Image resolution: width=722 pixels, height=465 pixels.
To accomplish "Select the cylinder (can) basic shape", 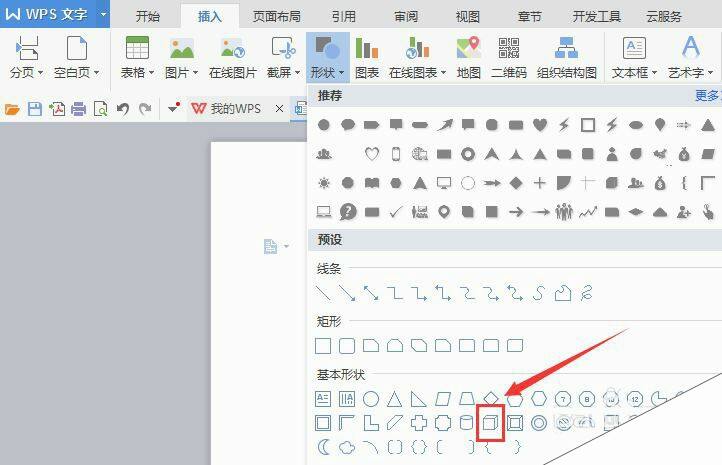I will (x=466, y=423).
